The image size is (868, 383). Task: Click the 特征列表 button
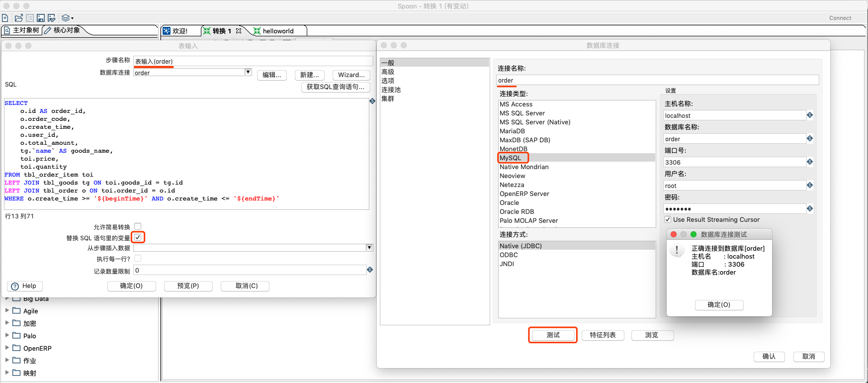coord(603,335)
